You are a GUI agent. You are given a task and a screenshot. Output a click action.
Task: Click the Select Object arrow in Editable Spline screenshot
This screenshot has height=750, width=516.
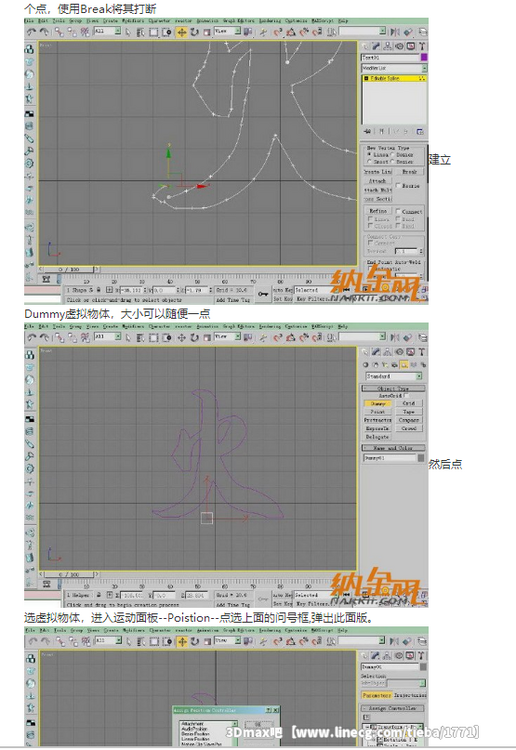[x=128, y=32]
